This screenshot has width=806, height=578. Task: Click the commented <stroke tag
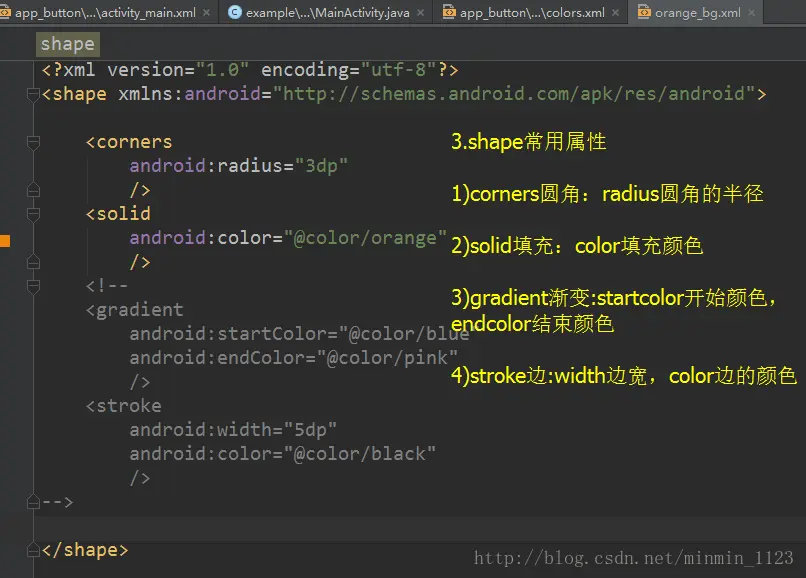(x=123, y=406)
